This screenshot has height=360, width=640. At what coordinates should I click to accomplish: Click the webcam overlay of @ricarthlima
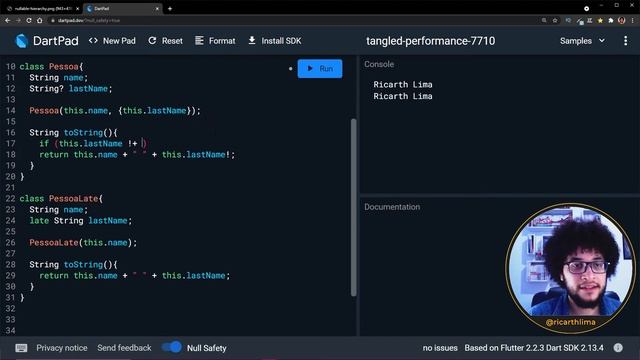570,267
